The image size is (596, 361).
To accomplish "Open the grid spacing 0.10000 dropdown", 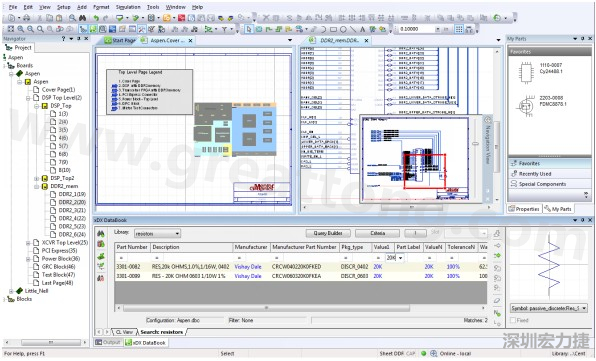I will (437, 29).
